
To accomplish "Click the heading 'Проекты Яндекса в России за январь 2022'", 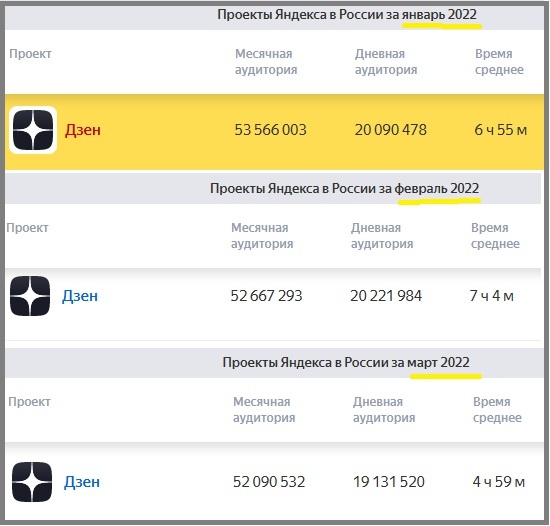I will [x=347, y=15].
